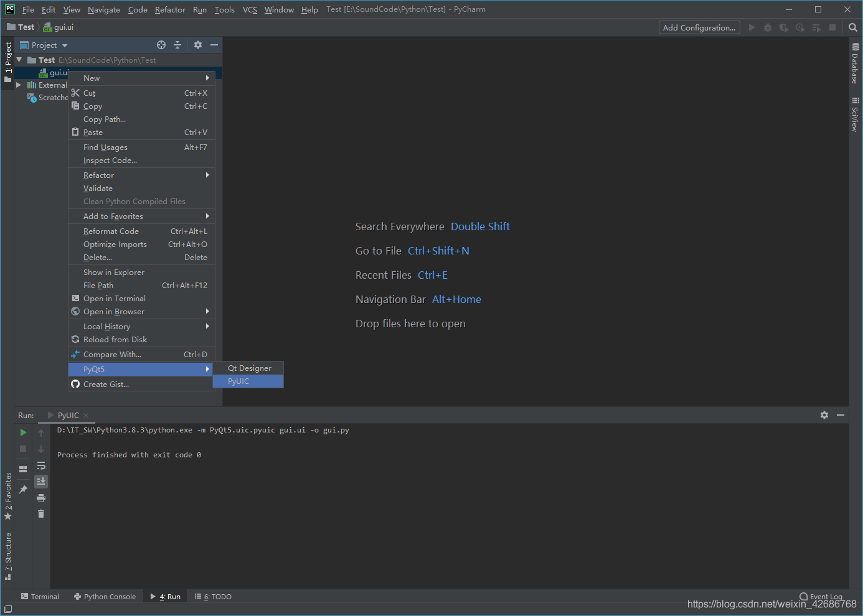This screenshot has height=616, width=863.
Task: Choose Copy Path... in context menu
Action: [x=141, y=119]
